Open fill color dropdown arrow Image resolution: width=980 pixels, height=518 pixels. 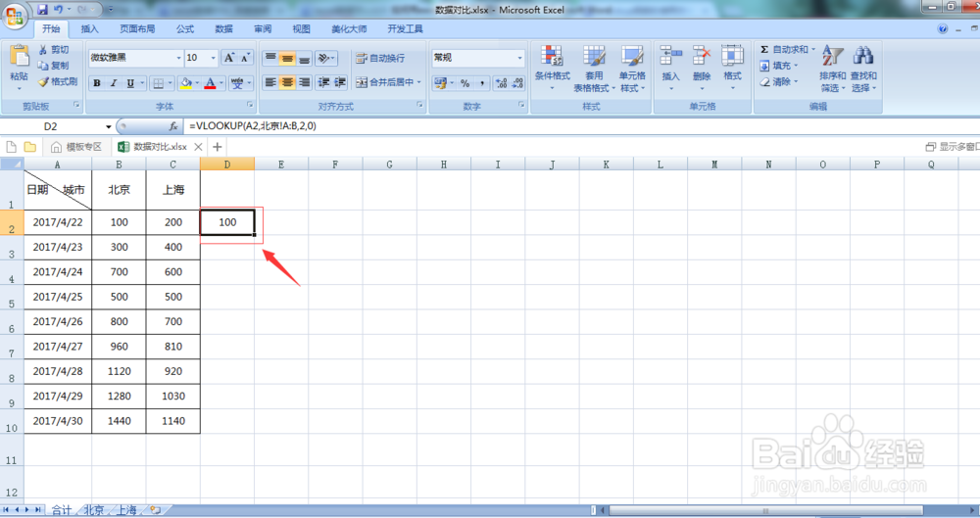tap(197, 83)
